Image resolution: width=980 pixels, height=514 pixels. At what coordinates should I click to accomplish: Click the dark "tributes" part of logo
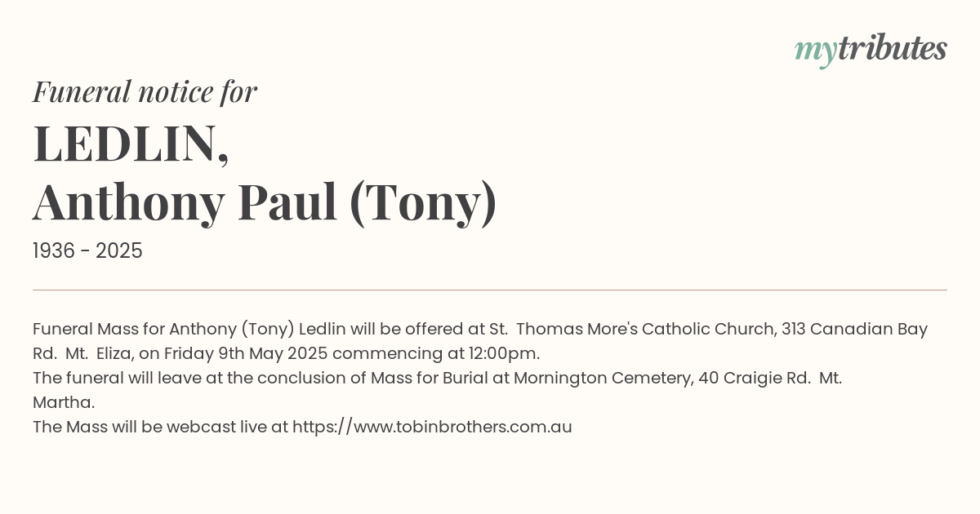point(893,48)
